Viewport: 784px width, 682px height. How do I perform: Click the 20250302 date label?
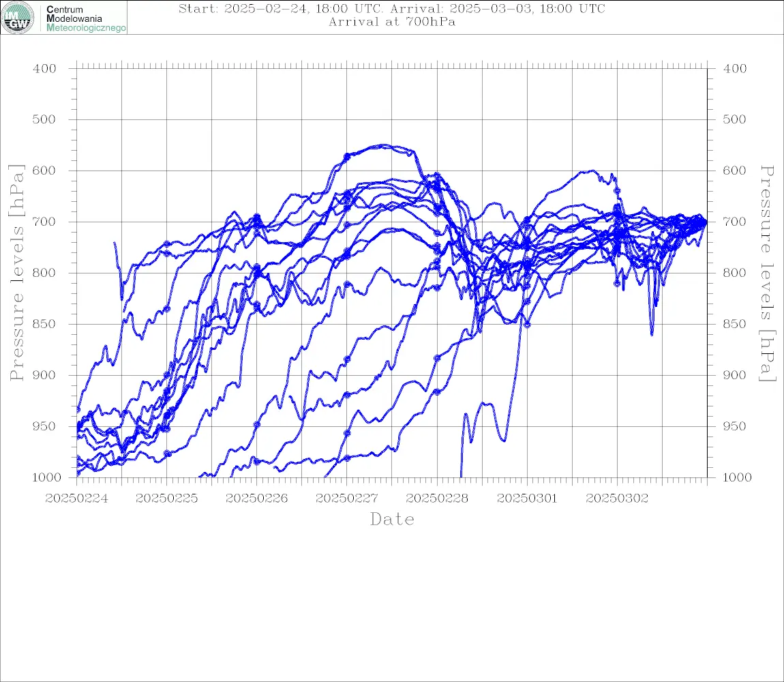617,499
